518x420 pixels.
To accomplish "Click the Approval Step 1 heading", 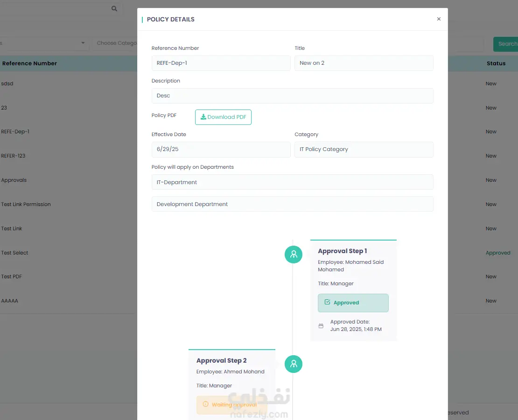I will (x=342, y=251).
